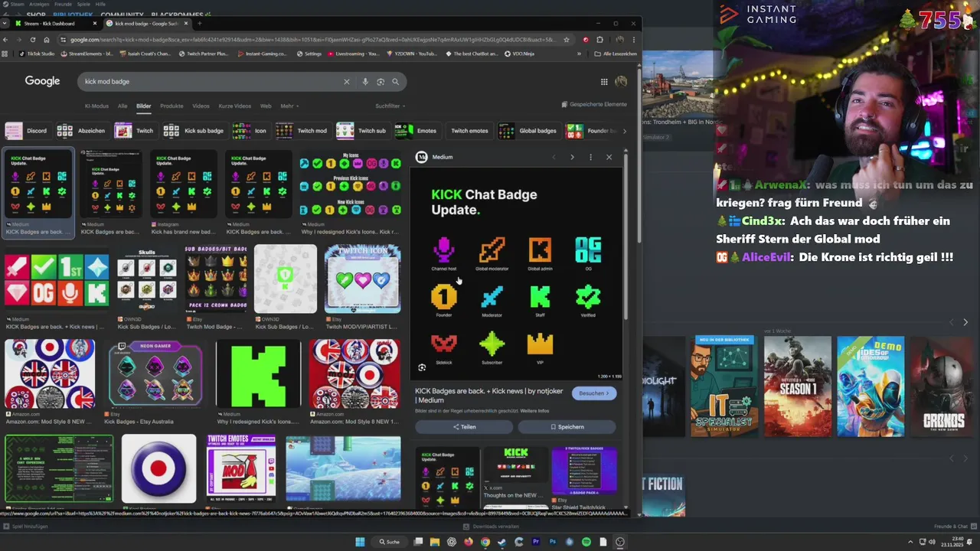Open the tab search dropdown arrow
This screenshot has width=980, height=551.
pos(5,23)
